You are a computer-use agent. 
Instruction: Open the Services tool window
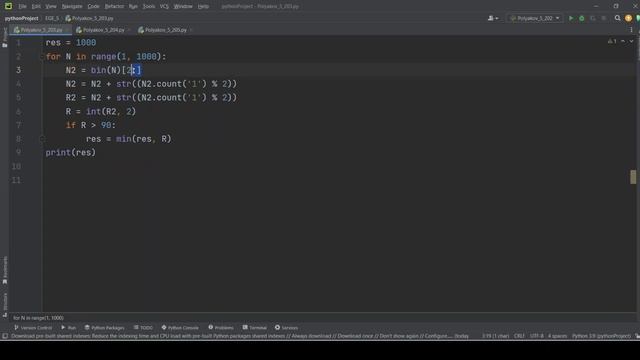click(286, 328)
